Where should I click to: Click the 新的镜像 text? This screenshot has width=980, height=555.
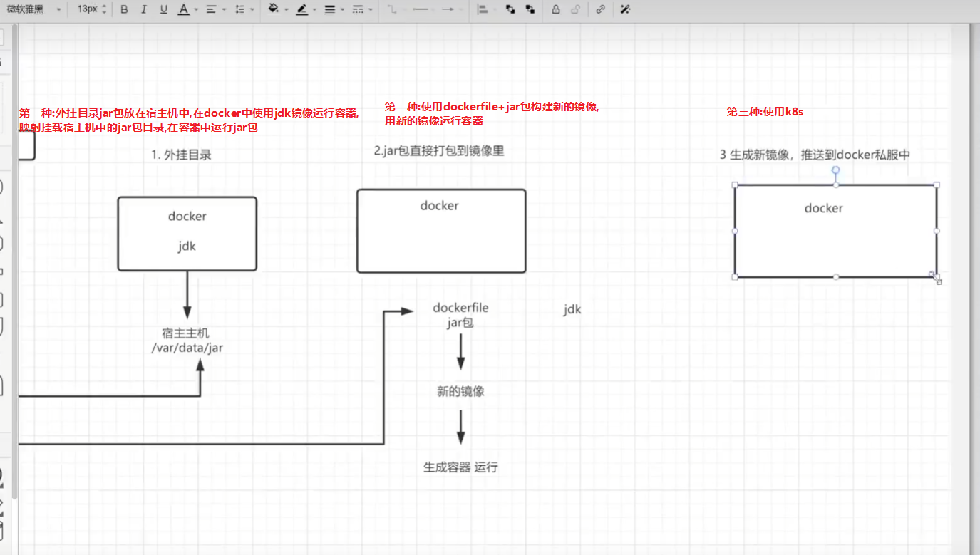pyautogui.click(x=460, y=392)
